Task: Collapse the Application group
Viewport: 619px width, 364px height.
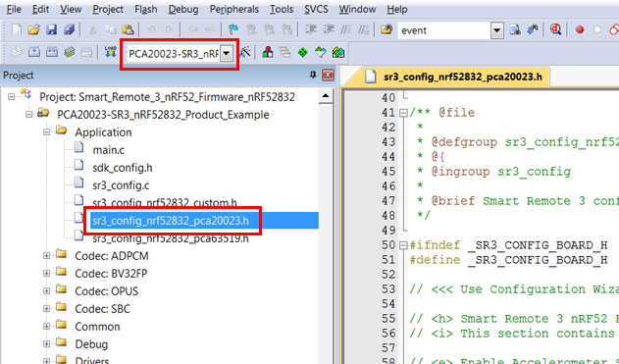Action: point(46,132)
